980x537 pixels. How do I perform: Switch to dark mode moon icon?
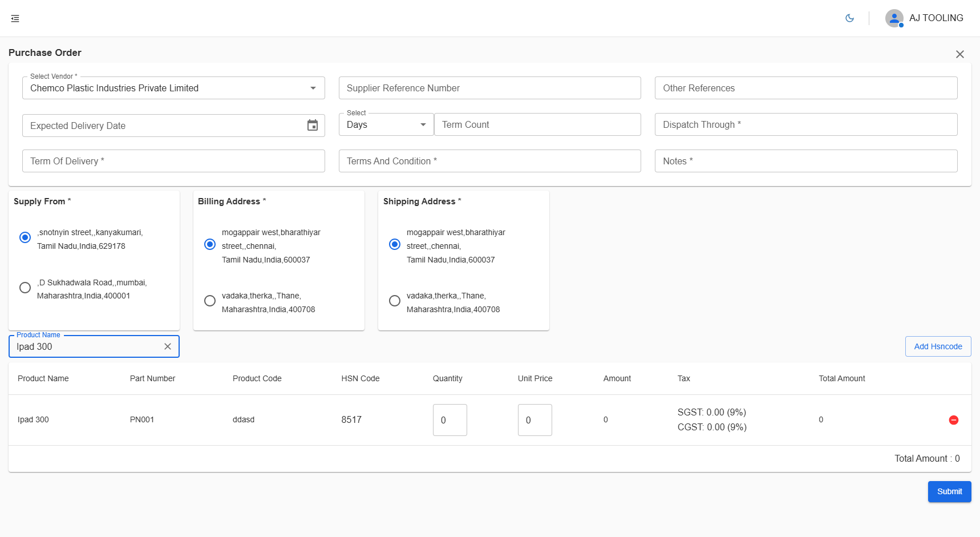849,18
